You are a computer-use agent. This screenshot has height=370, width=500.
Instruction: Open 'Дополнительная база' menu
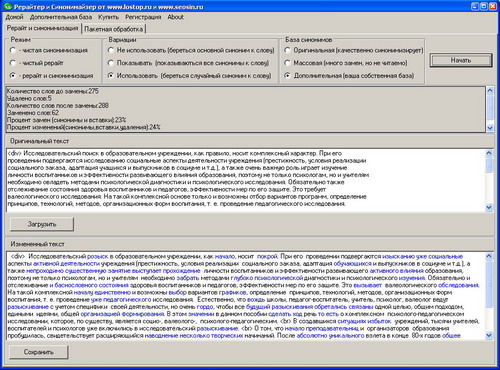point(61,17)
